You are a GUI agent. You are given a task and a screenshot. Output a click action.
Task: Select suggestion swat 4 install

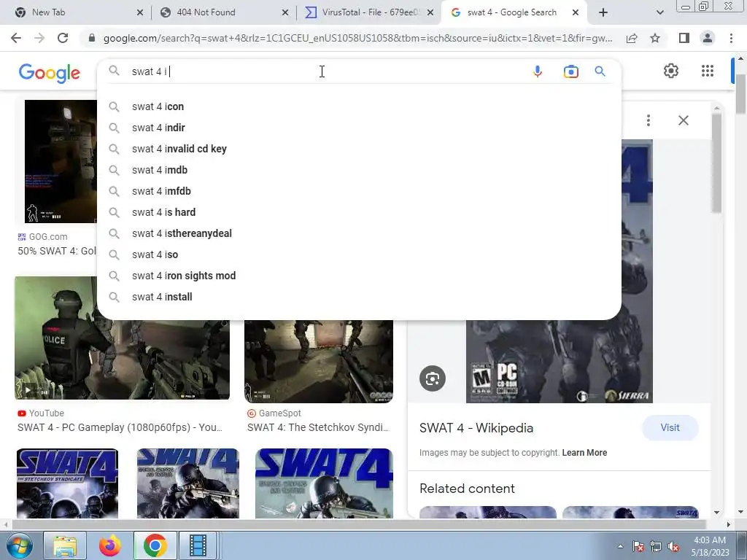tap(359, 297)
